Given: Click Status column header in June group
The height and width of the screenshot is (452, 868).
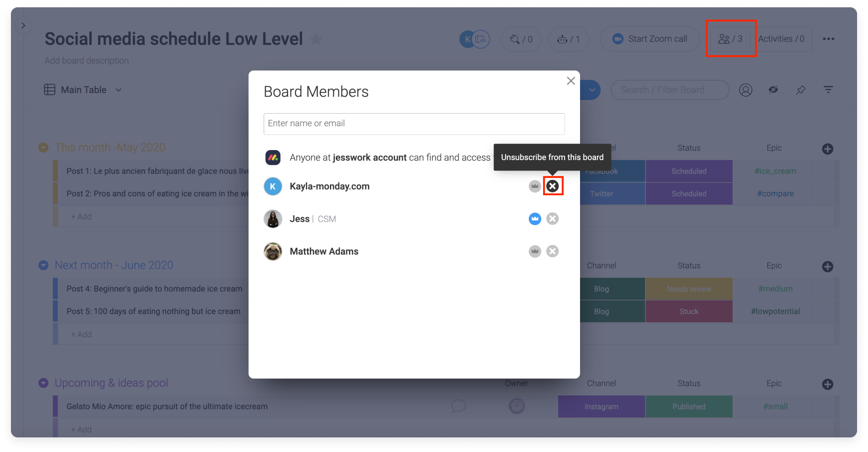Looking at the screenshot, I should [x=688, y=265].
